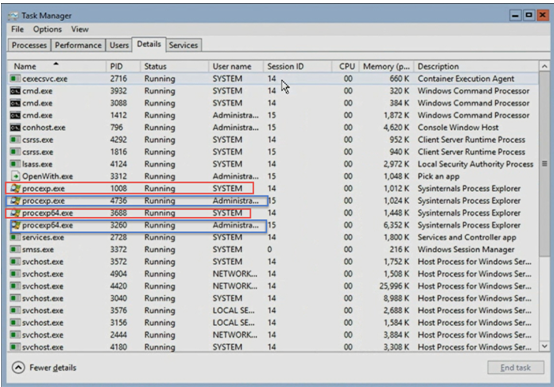The image size is (554, 387).
Task: Sort by the Memory column header
Action: 386,66
